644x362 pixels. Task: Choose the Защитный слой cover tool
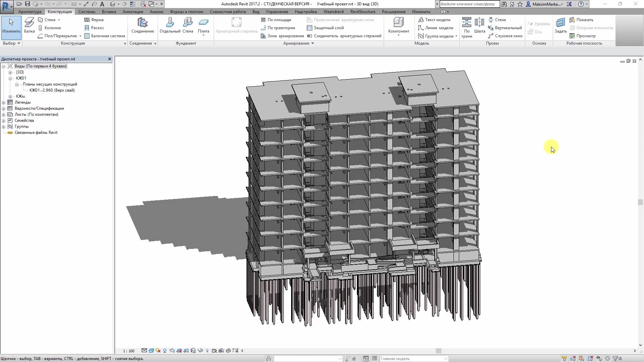325,28
